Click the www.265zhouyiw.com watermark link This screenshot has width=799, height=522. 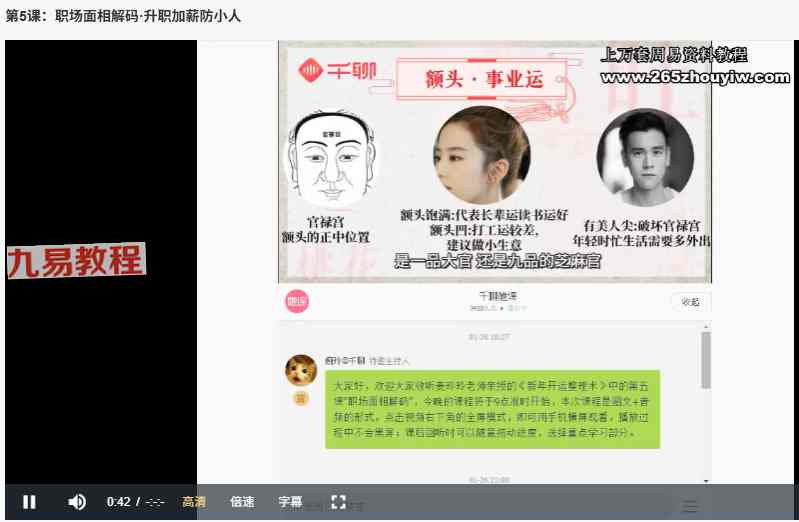pyautogui.click(x=695, y=77)
